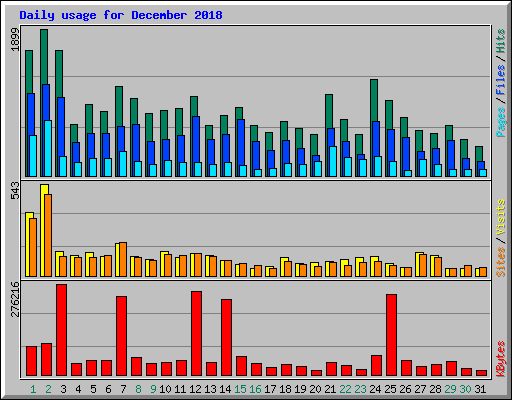The width and height of the screenshot is (512, 400).
Task: Click the 543 visits axis value
Action: 15,191
